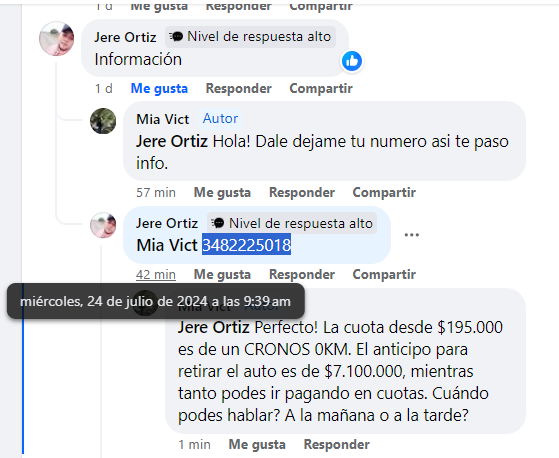This screenshot has height=458, width=559.
Task: Click Compartir under the Información comment
Action: click(321, 88)
